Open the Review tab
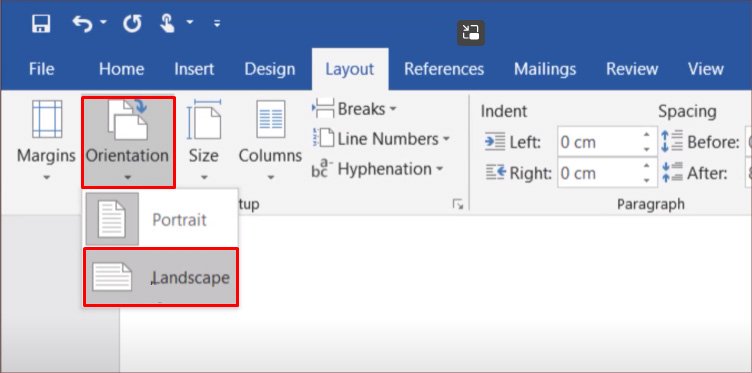The width and height of the screenshot is (752, 373). tap(632, 69)
